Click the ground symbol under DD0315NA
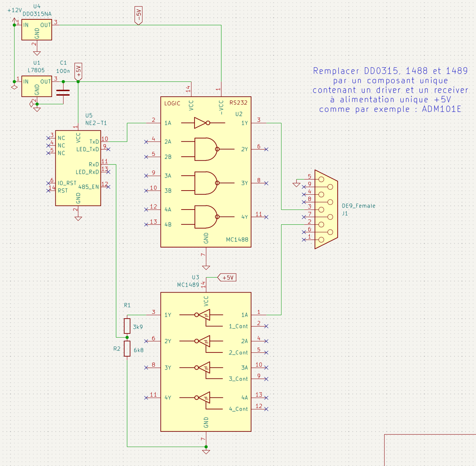 point(37,53)
